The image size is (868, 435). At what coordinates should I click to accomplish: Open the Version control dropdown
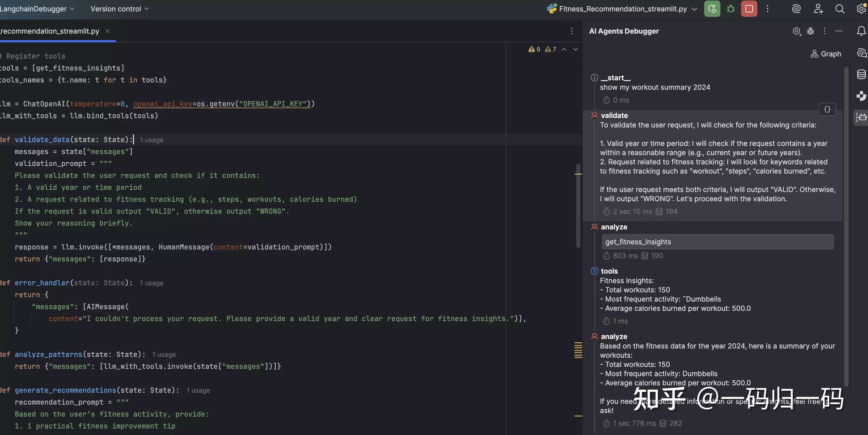[x=119, y=9]
